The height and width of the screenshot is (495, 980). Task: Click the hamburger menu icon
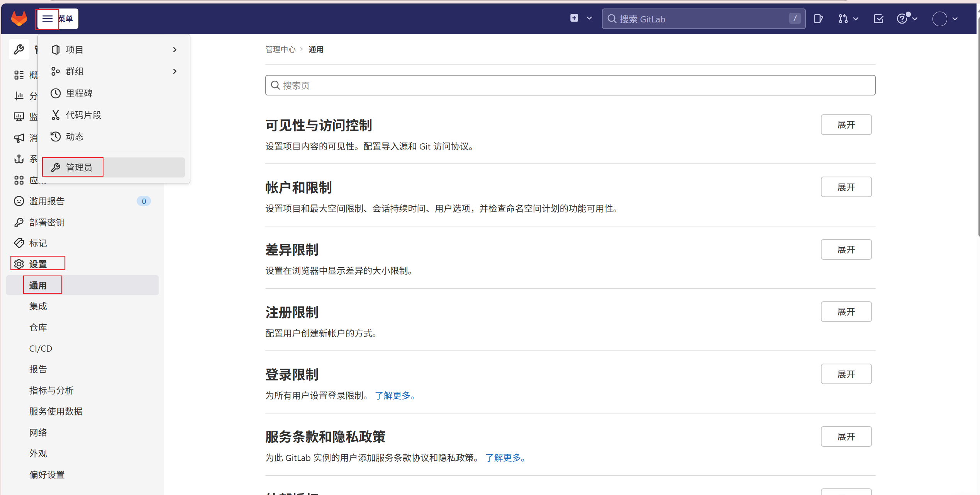[47, 19]
